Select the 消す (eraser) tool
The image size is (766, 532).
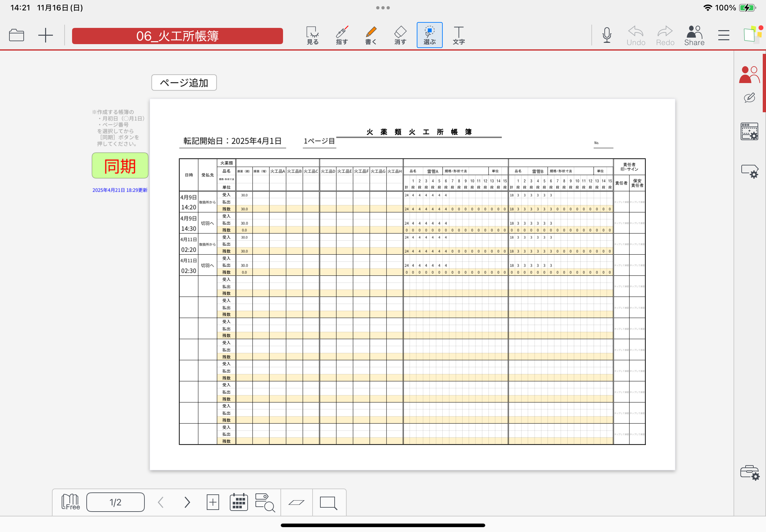pyautogui.click(x=400, y=35)
